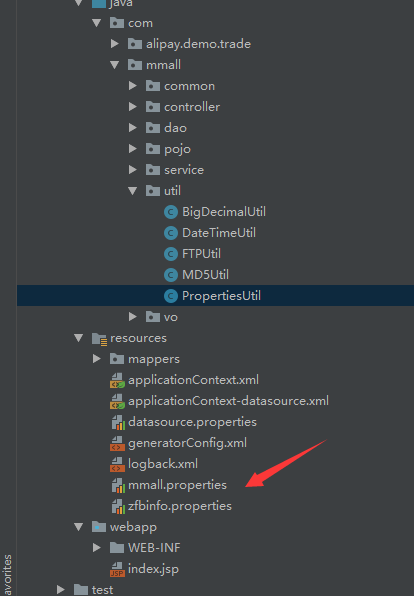The width and height of the screenshot is (414, 596).
Task: Click the applicationContext-datasource.xml file icon
Action: pyautogui.click(x=117, y=401)
